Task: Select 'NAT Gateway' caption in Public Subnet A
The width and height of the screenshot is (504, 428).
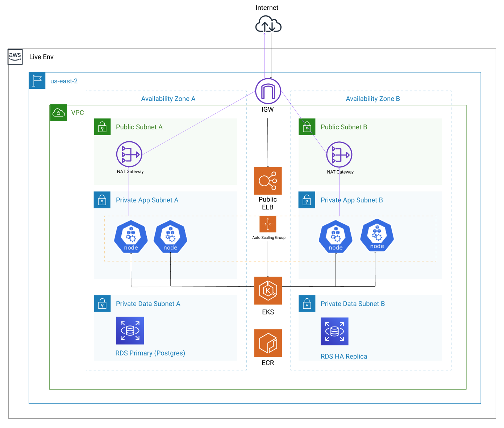Action: [x=130, y=171]
